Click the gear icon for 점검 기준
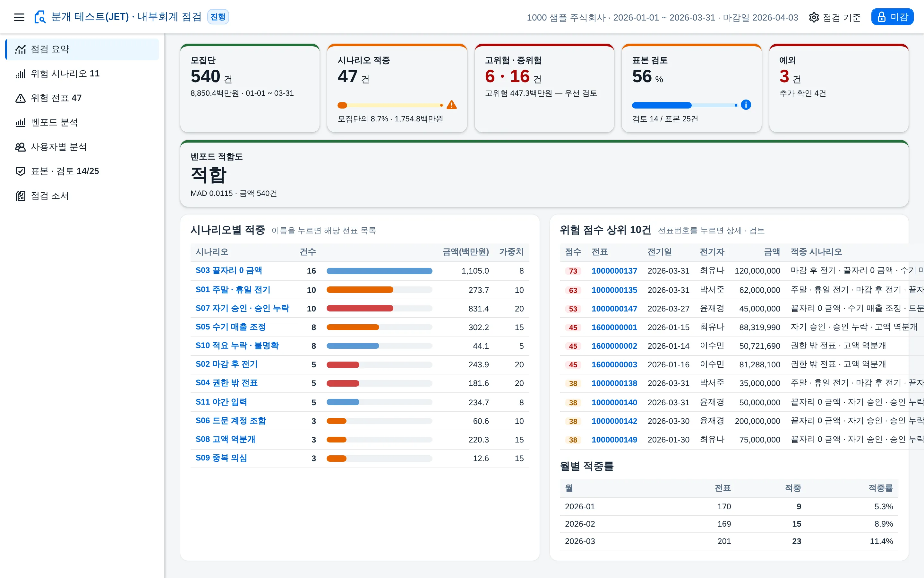 814,17
